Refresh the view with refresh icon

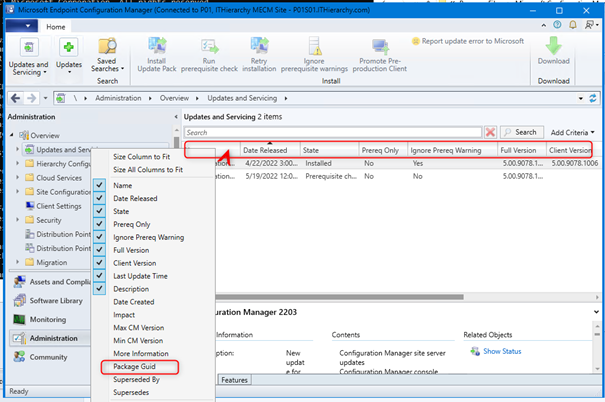[x=593, y=98]
